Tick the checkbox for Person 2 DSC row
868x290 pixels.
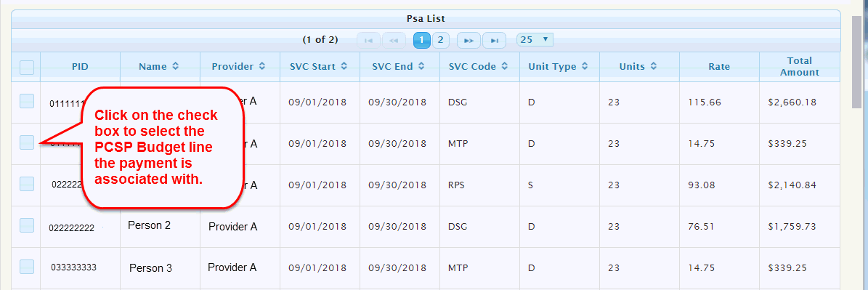[27, 225]
